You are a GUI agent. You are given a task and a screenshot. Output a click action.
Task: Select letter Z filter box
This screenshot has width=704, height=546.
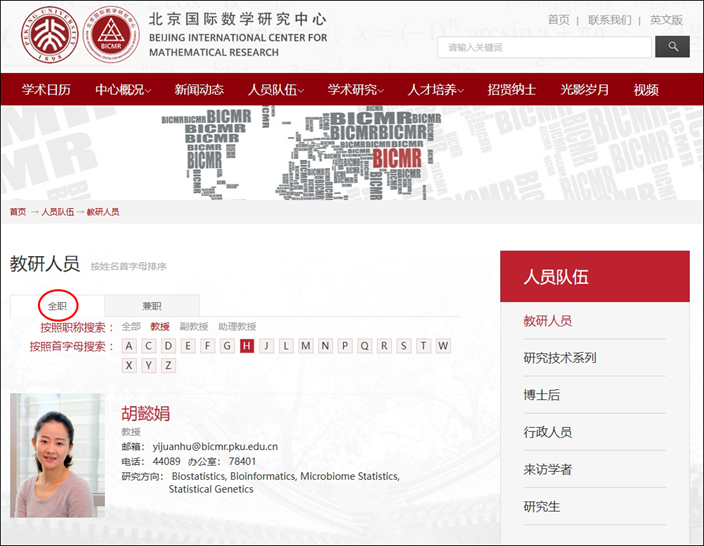point(168,365)
